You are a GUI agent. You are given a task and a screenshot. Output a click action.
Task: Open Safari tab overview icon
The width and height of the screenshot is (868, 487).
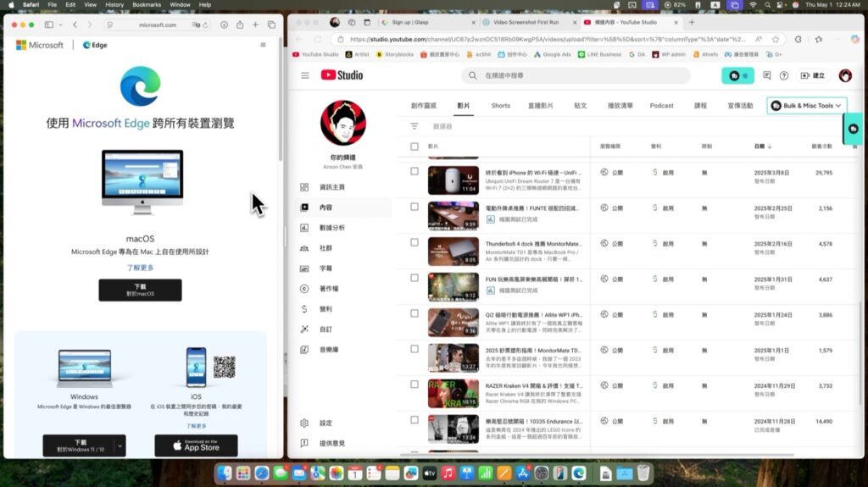click(271, 25)
